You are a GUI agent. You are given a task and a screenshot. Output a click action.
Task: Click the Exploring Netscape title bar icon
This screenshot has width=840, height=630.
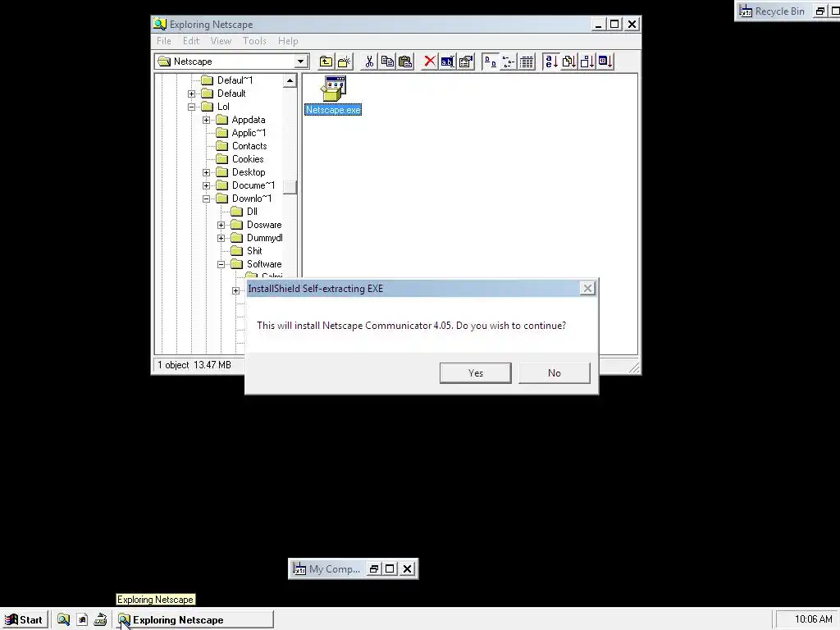160,24
